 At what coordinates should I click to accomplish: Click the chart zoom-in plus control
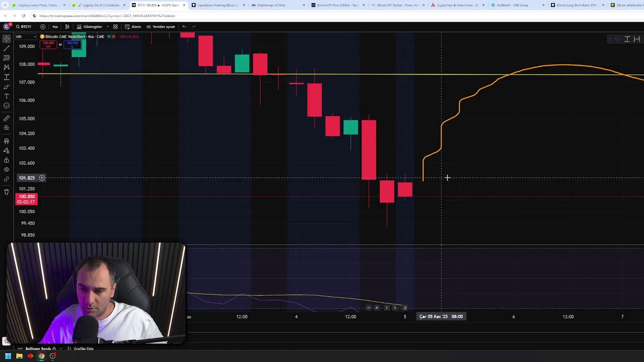point(377,308)
